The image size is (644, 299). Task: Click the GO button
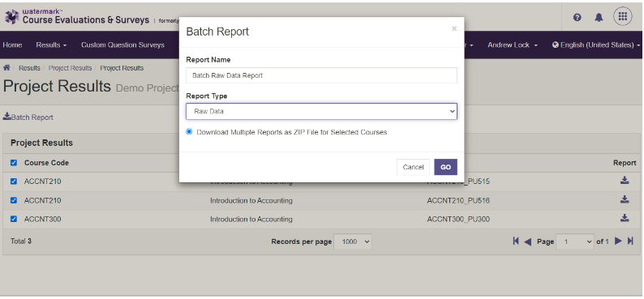[x=445, y=167]
